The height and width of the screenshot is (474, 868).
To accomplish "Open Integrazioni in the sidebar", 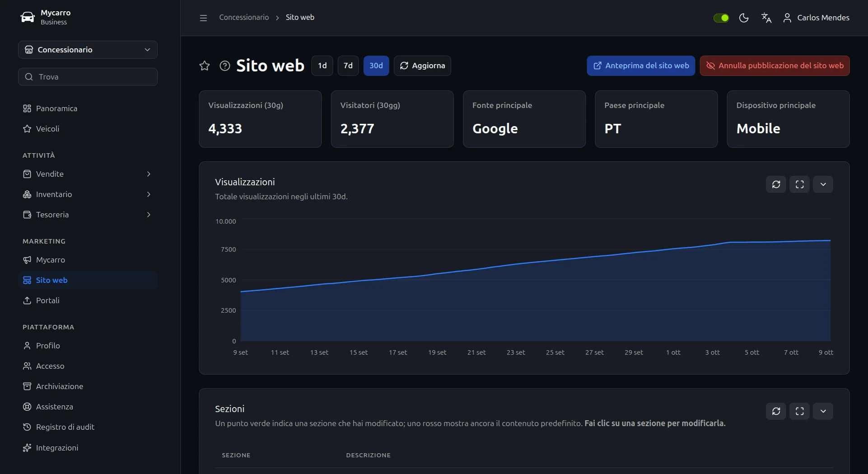I will coord(88,448).
